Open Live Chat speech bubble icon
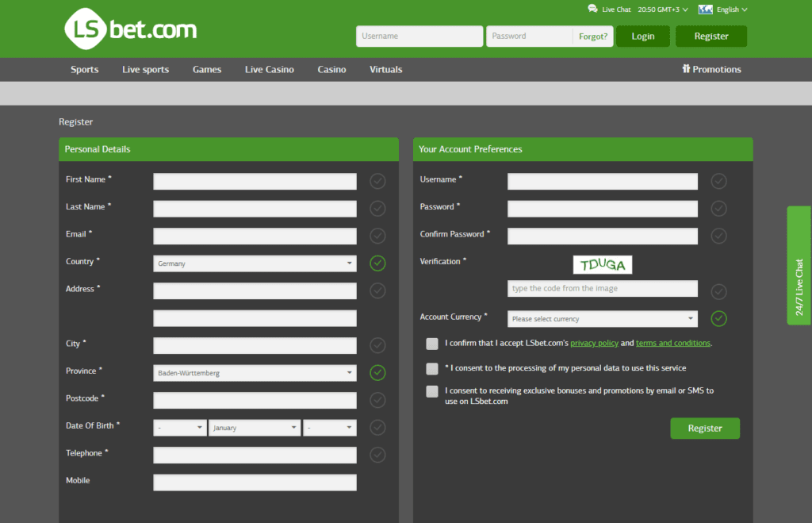 coord(592,9)
